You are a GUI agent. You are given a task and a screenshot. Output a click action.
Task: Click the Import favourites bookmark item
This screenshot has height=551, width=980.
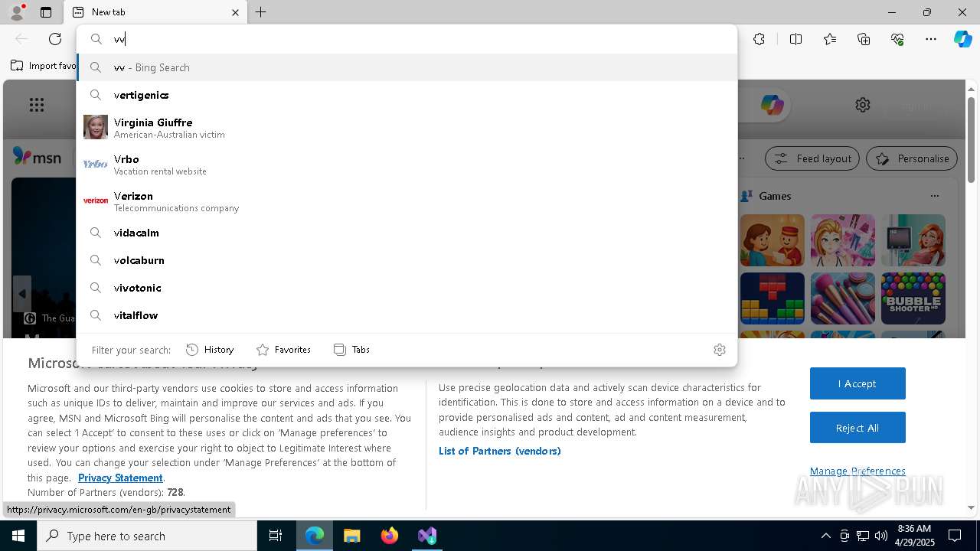pyautogui.click(x=43, y=66)
